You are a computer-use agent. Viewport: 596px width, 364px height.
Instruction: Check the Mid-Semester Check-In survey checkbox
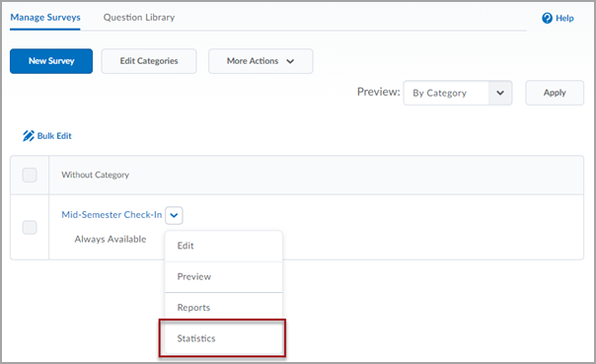(x=30, y=227)
